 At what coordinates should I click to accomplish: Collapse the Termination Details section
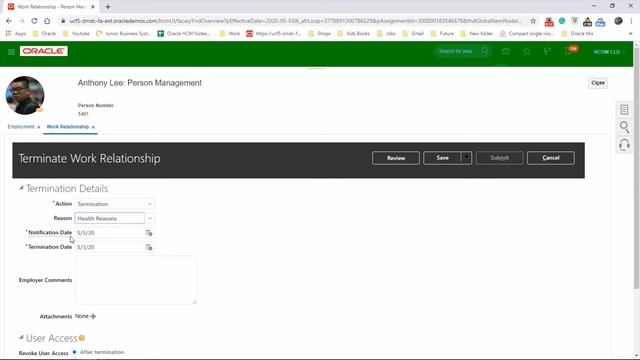pos(21,188)
